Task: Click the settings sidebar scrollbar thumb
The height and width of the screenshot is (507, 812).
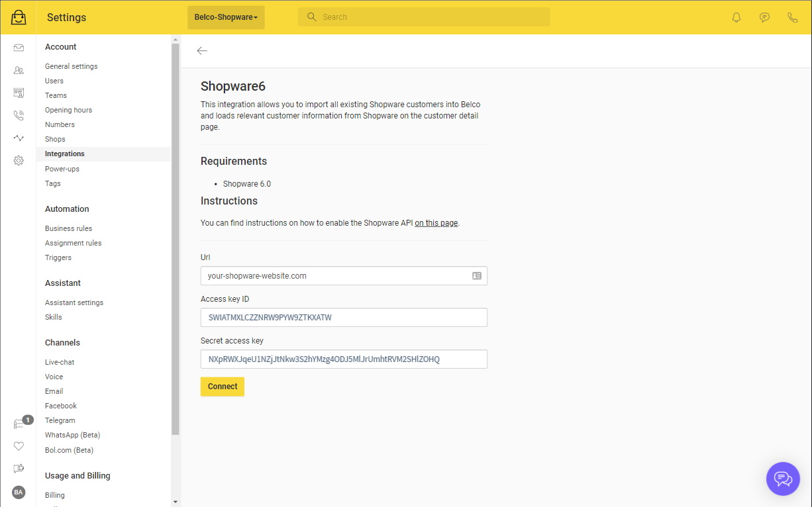Action: 176,238
